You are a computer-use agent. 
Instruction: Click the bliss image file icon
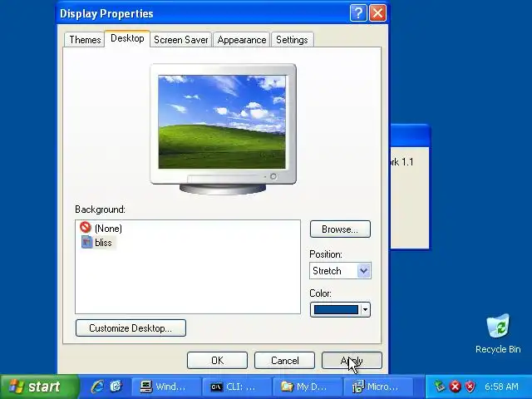click(x=86, y=242)
